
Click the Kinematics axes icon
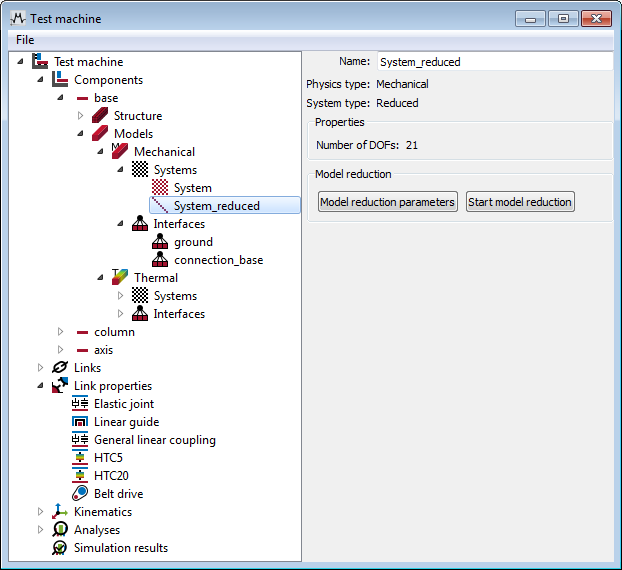pos(60,511)
